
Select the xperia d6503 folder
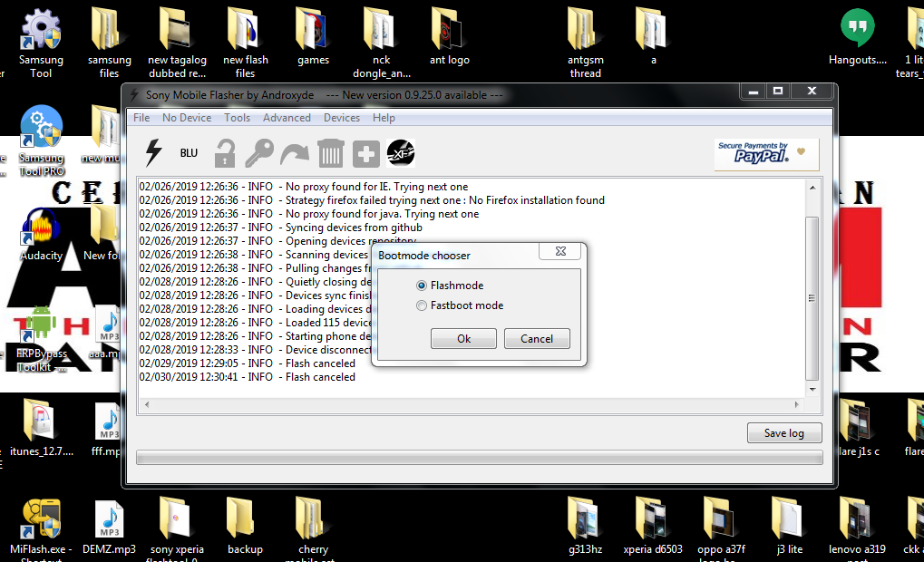[x=653, y=527]
